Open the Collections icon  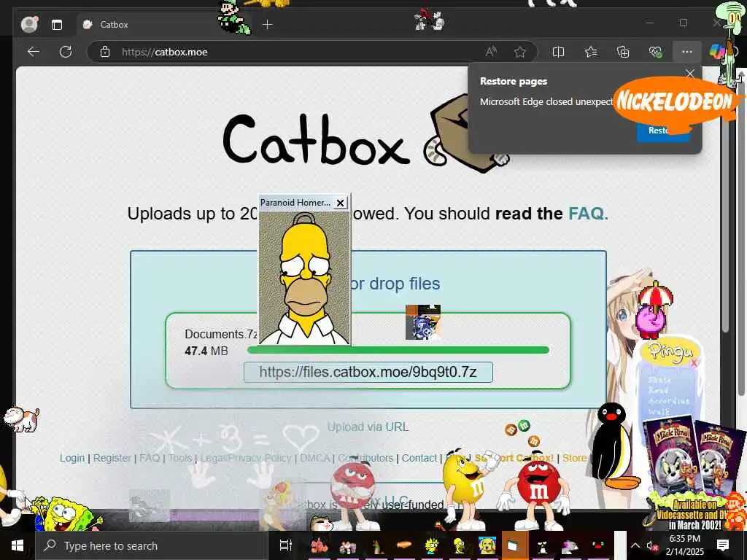click(x=623, y=52)
